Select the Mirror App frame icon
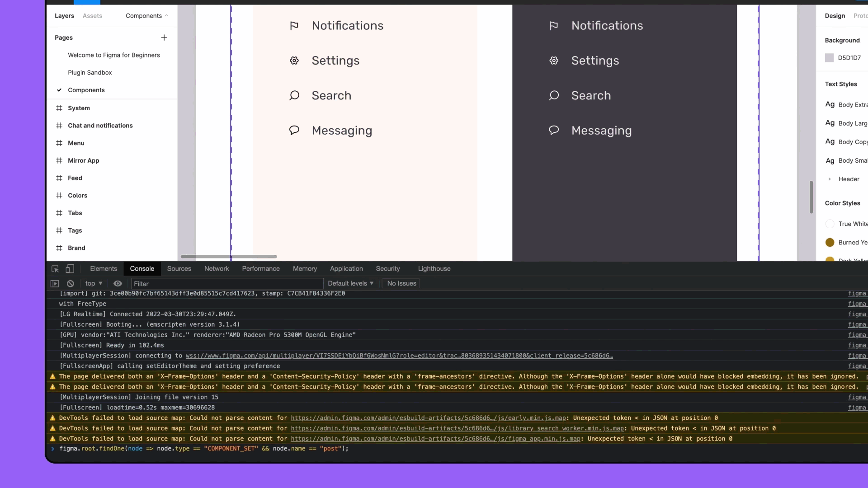 (x=59, y=160)
